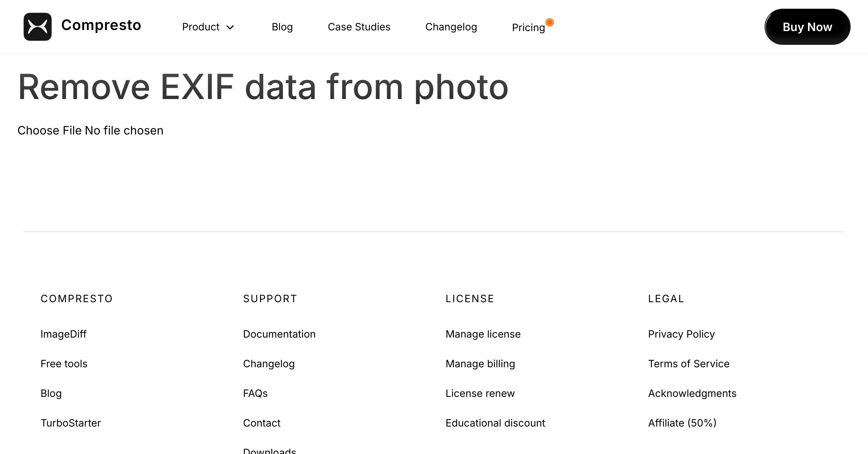868x454 pixels.
Task: Click the Buy Now button
Action: (x=807, y=27)
